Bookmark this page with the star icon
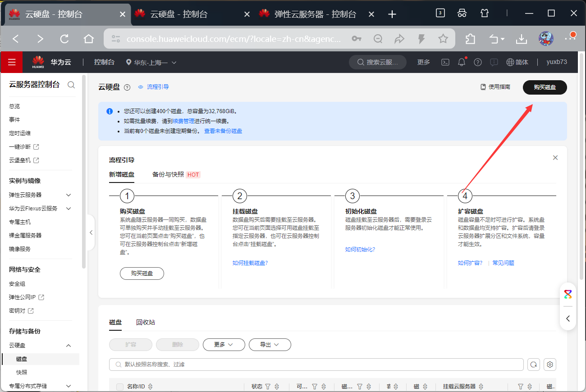Viewport: 586px width, 392px height. (x=443, y=39)
